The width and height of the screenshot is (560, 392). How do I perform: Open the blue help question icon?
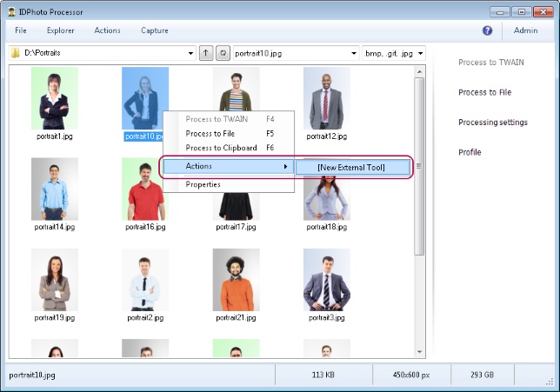487,30
